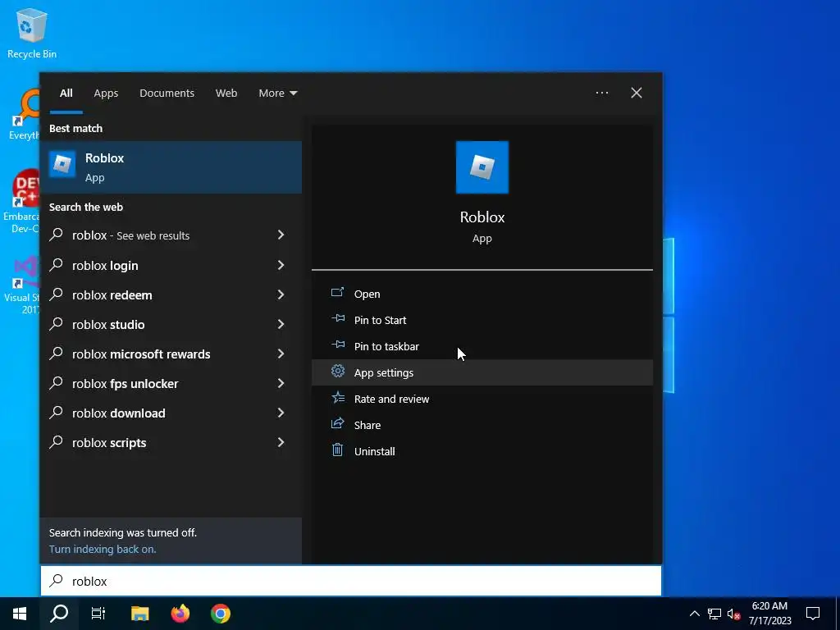Click Open for Roblox app
The width and height of the screenshot is (840, 630).
[482, 294]
